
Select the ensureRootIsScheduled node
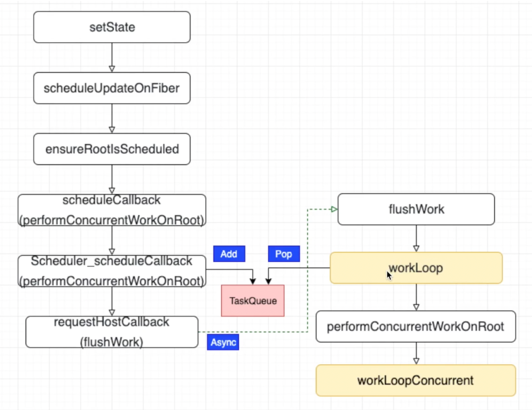[x=112, y=149]
